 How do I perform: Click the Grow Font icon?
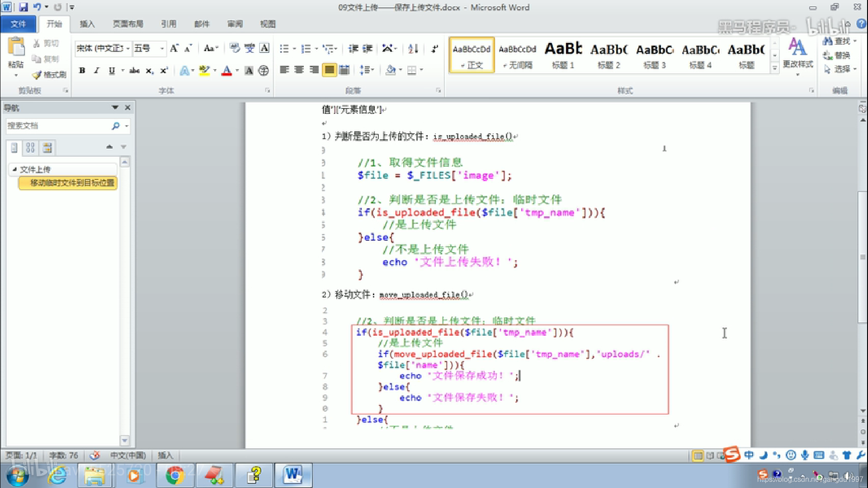[x=174, y=48]
